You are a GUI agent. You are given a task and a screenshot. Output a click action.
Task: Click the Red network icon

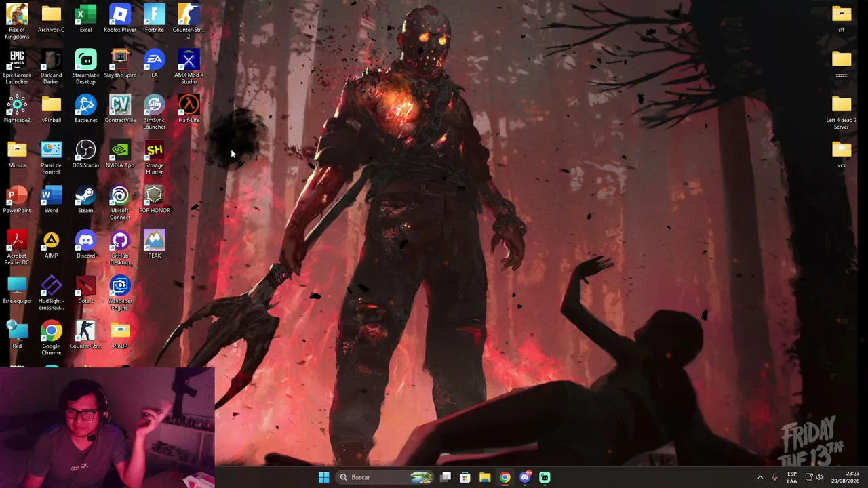click(x=17, y=335)
